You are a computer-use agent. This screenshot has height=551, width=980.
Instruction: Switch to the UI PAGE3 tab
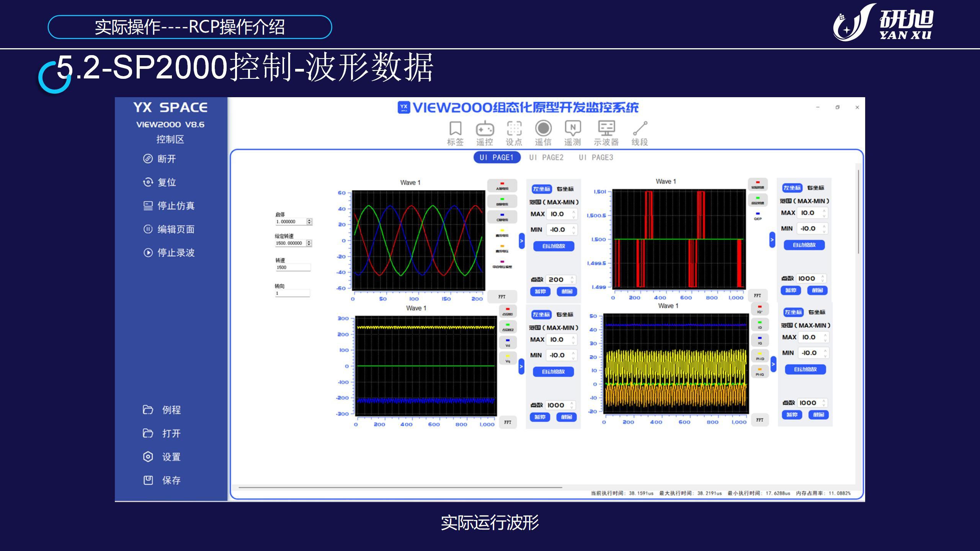click(x=596, y=157)
